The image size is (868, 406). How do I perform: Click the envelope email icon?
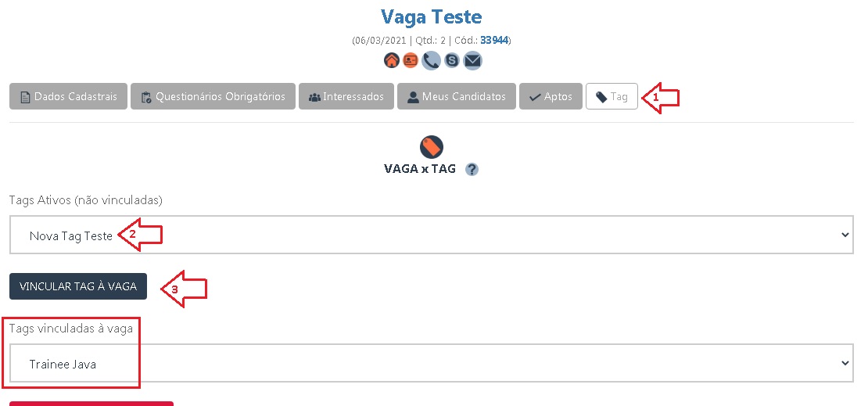click(x=472, y=60)
